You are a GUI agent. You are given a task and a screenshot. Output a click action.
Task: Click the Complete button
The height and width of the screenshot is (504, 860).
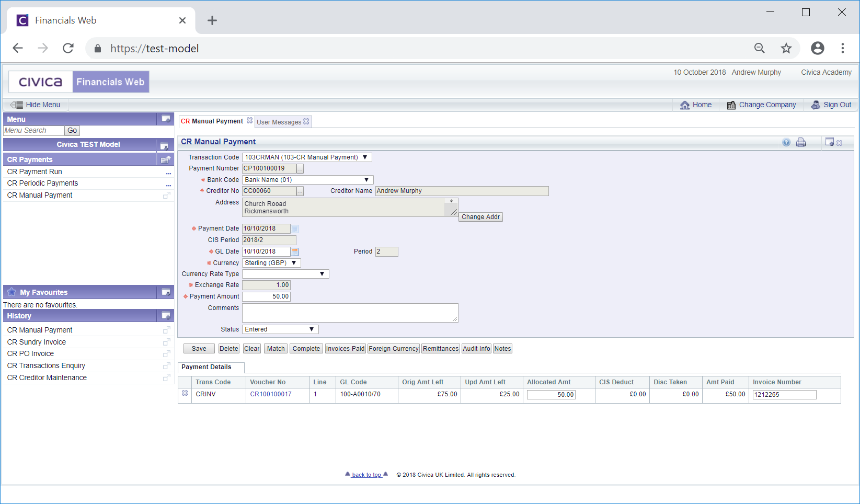[x=306, y=349]
